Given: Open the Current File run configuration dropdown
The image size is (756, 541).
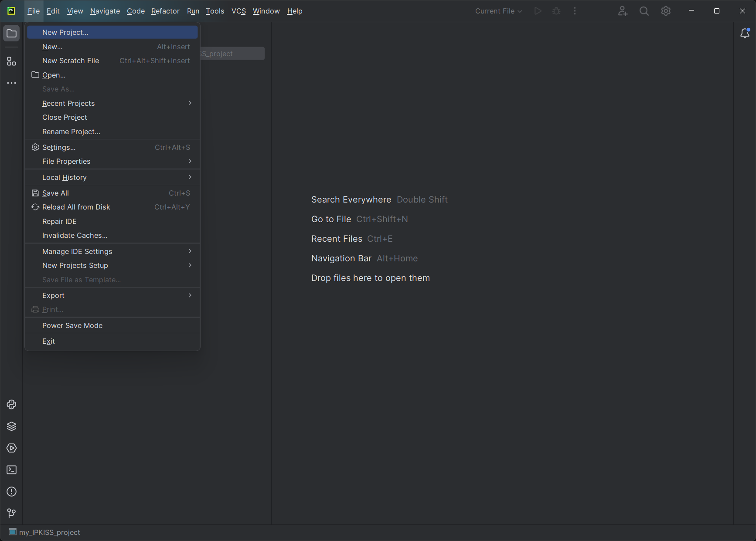Looking at the screenshot, I should 498,11.
